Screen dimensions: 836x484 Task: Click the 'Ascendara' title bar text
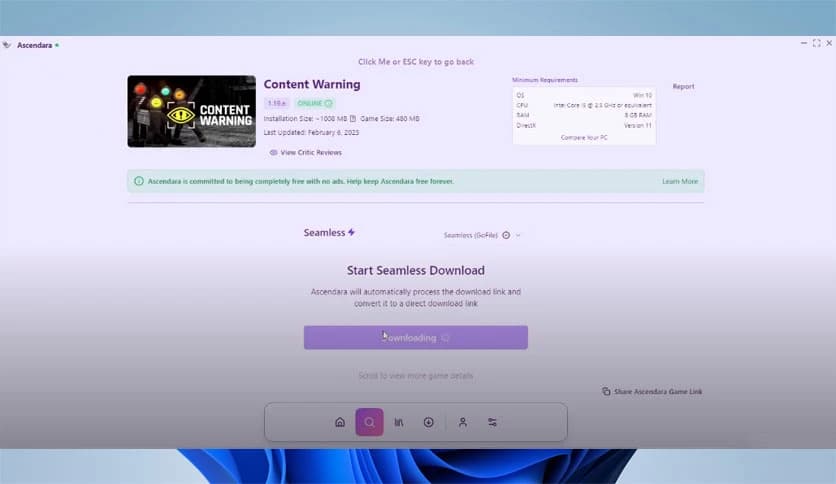pos(35,45)
